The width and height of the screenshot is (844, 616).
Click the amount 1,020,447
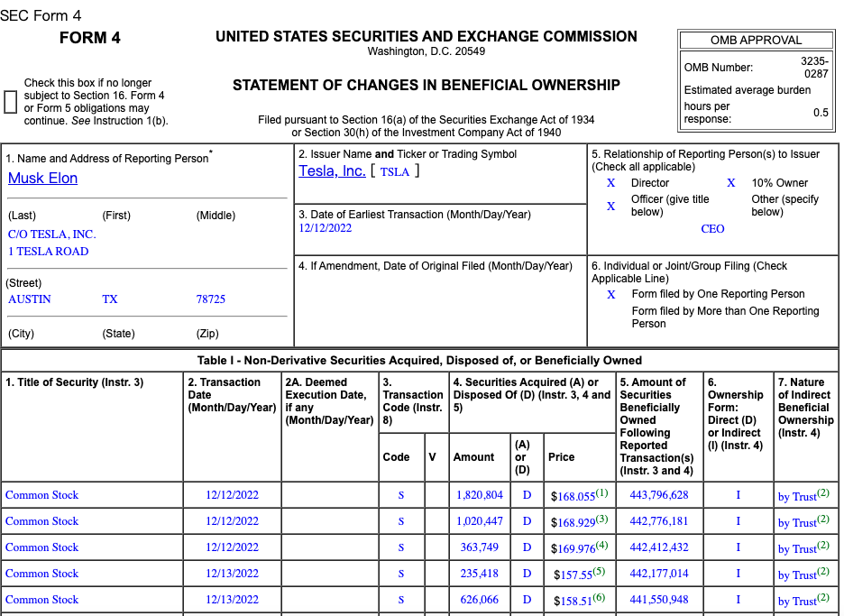[480, 521]
